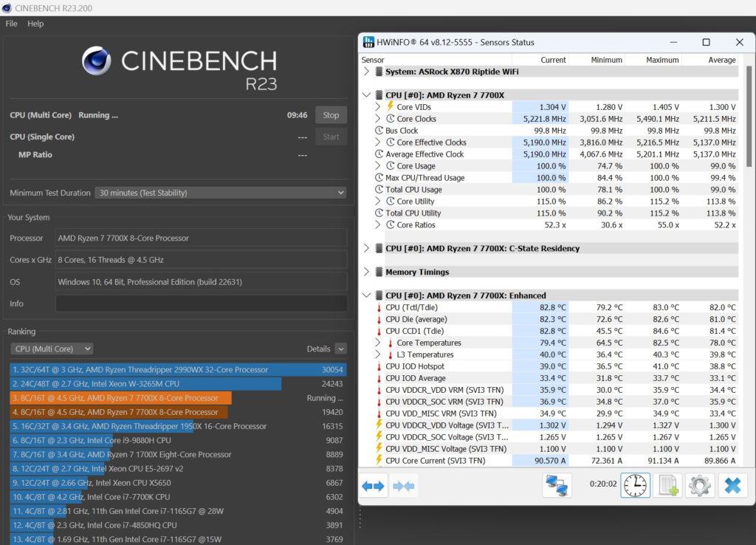Viewport: 756px width, 545px height.
Task: Expand the Memory Timings section
Action: coord(367,272)
